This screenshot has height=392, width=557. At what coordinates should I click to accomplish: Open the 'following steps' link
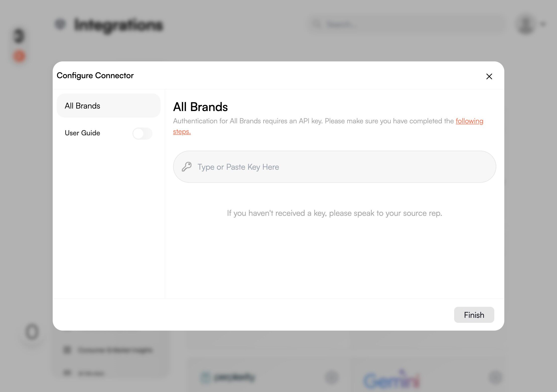[x=469, y=121]
